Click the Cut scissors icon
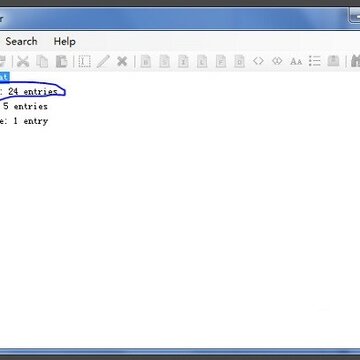 [23, 61]
